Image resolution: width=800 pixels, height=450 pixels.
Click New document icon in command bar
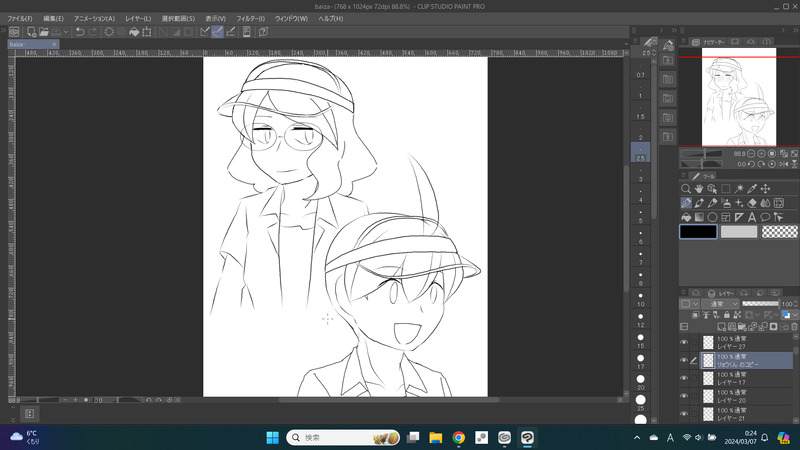coord(31,32)
